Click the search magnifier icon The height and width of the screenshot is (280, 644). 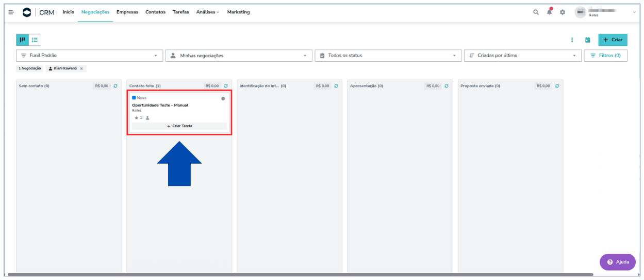(x=536, y=12)
